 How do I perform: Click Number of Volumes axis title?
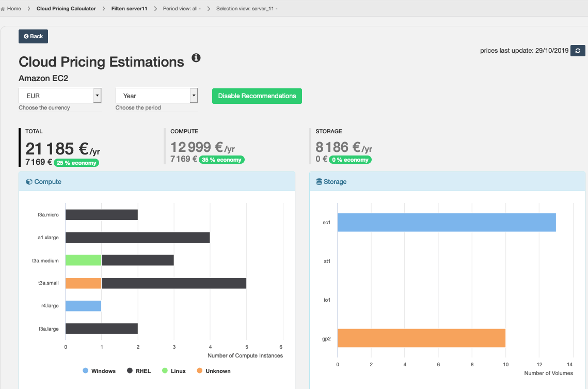coord(549,374)
